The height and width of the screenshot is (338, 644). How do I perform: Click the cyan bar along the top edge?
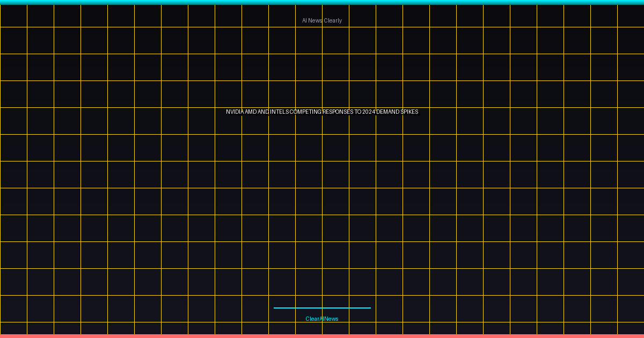coord(322,2)
